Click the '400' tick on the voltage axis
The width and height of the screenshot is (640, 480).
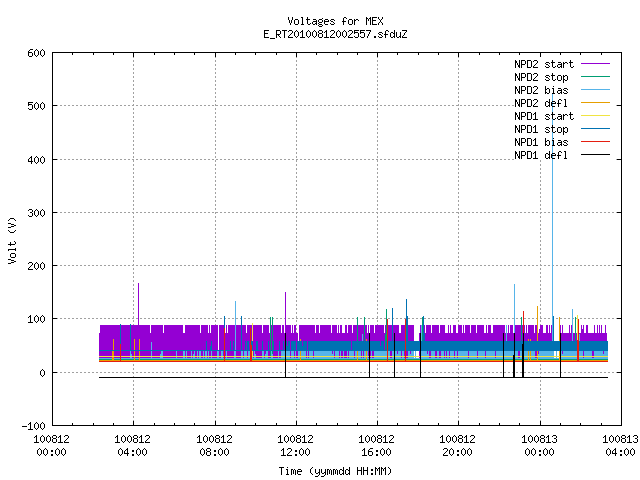pos(36,160)
